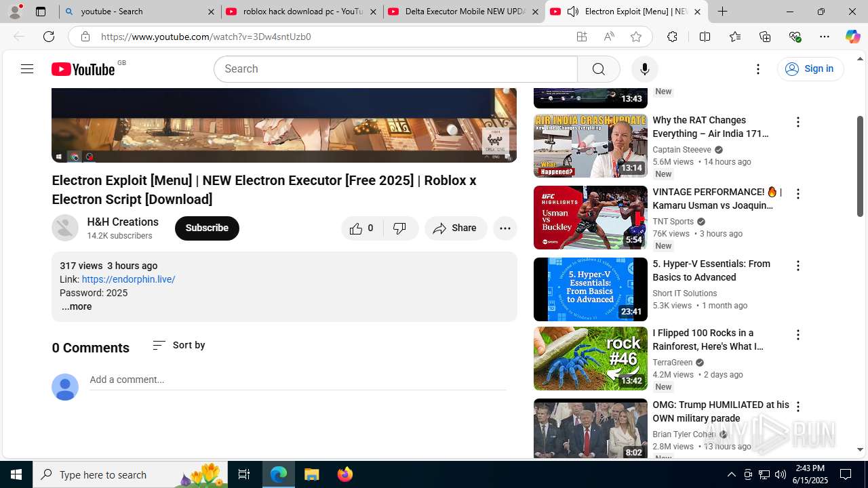Like the Electron Exploit video
The width and height of the screenshot is (868, 488).
click(362, 228)
